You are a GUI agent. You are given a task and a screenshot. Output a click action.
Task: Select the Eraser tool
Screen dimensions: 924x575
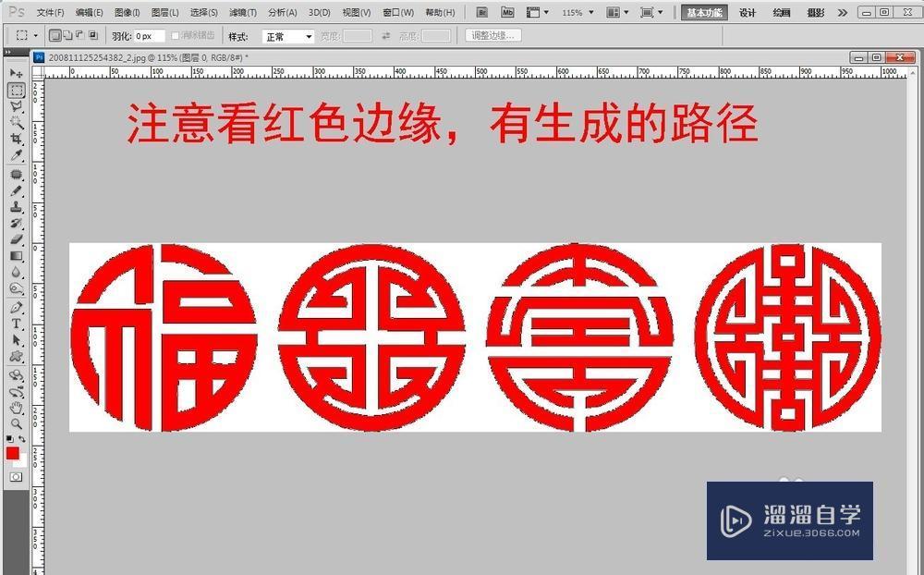(16, 239)
